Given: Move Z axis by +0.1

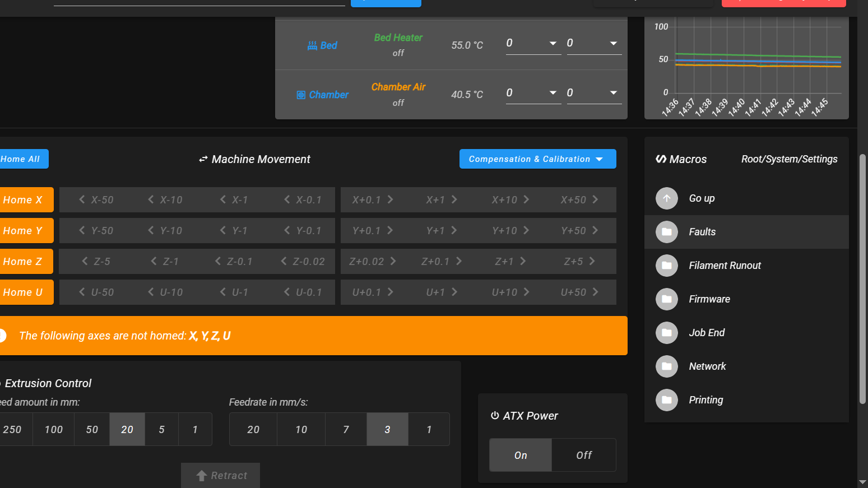Looking at the screenshot, I should [x=442, y=262].
